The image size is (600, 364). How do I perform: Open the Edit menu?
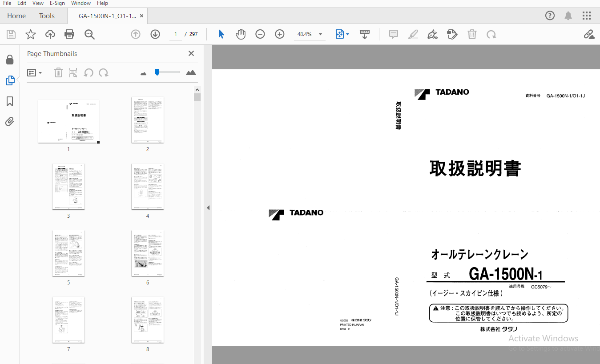22,3
